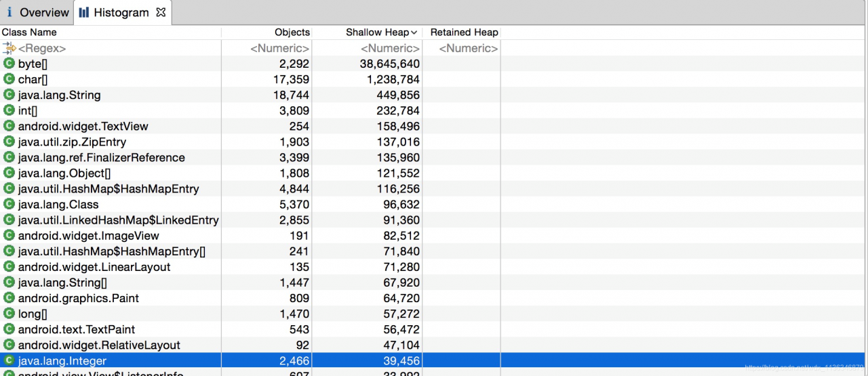
Task: Select the java.lang.Object[] row name
Action: [x=64, y=173]
